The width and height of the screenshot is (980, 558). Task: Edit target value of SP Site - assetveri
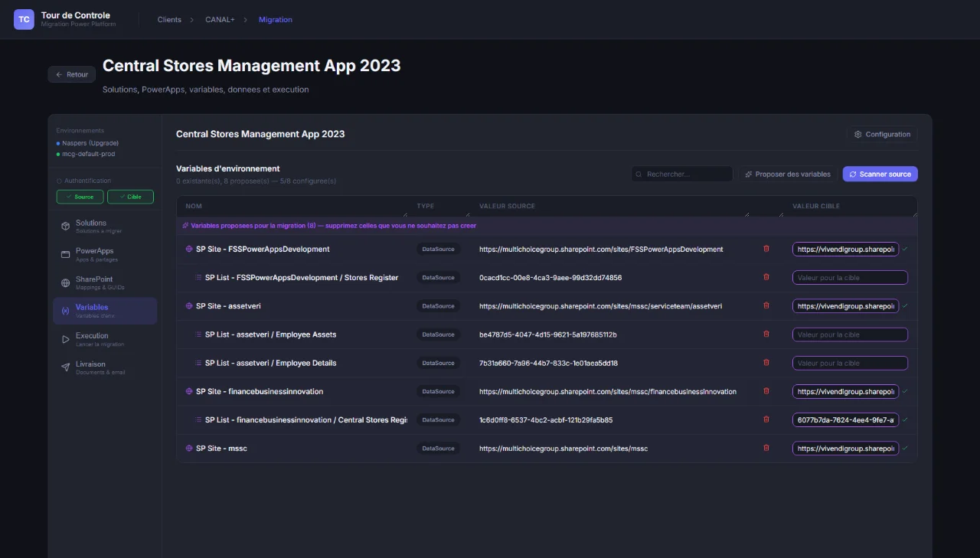tap(845, 306)
